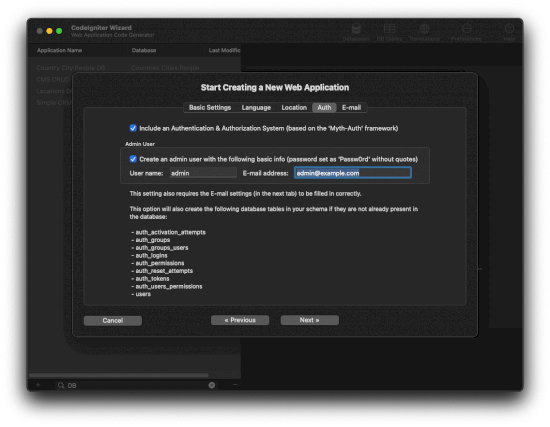The height and width of the screenshot is (427, 550).
Task: Proceed with the Next button
Action: click(309, 320)
